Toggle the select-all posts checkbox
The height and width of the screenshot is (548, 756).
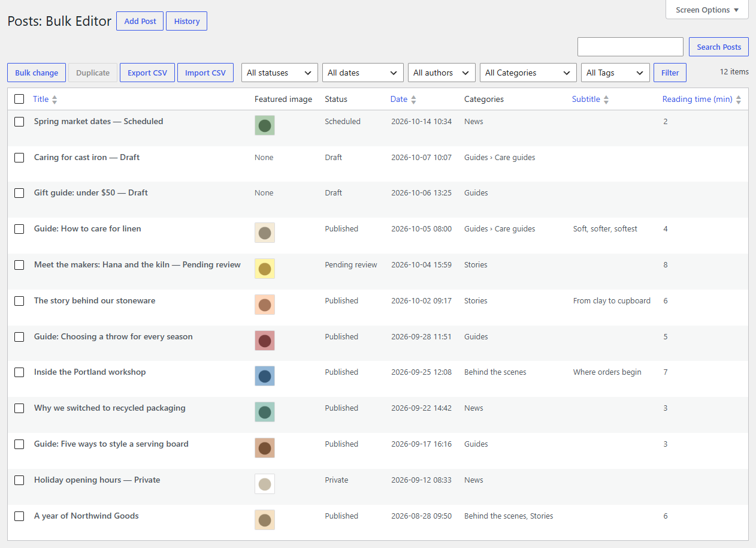(x=19, y=99)
